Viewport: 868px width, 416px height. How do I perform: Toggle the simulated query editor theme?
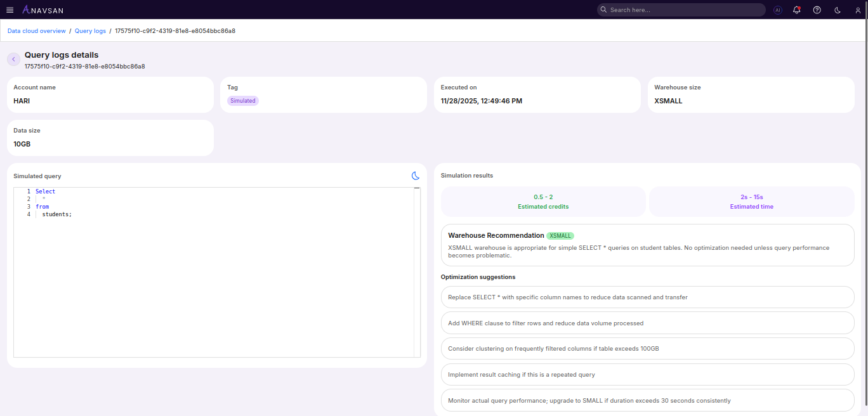(x=416, y=176)
